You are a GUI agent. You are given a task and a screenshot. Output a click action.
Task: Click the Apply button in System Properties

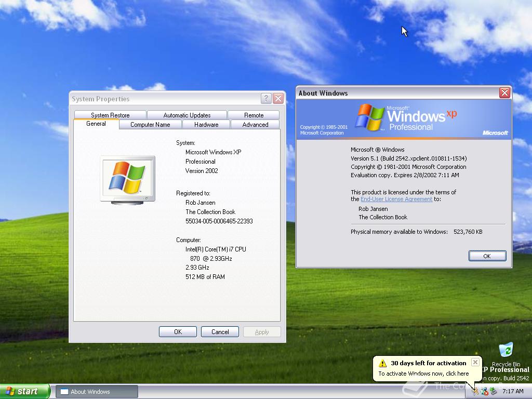coord(262,332)
